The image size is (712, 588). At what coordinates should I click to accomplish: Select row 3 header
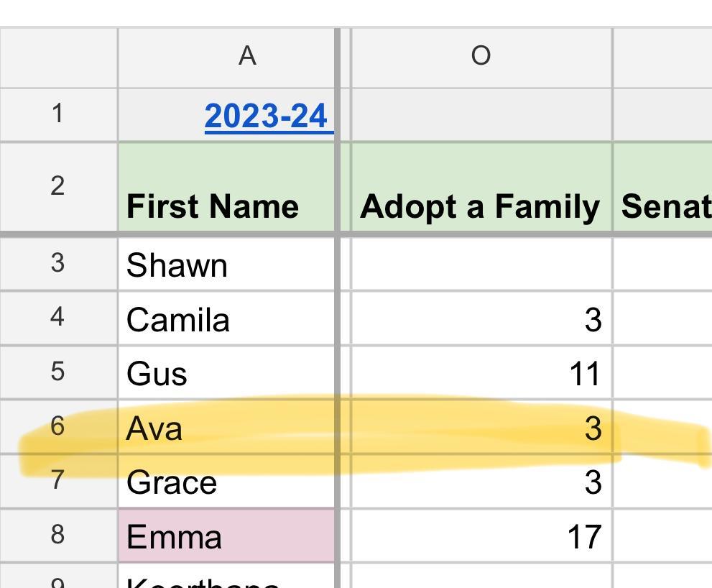click(x=58, y=264)
